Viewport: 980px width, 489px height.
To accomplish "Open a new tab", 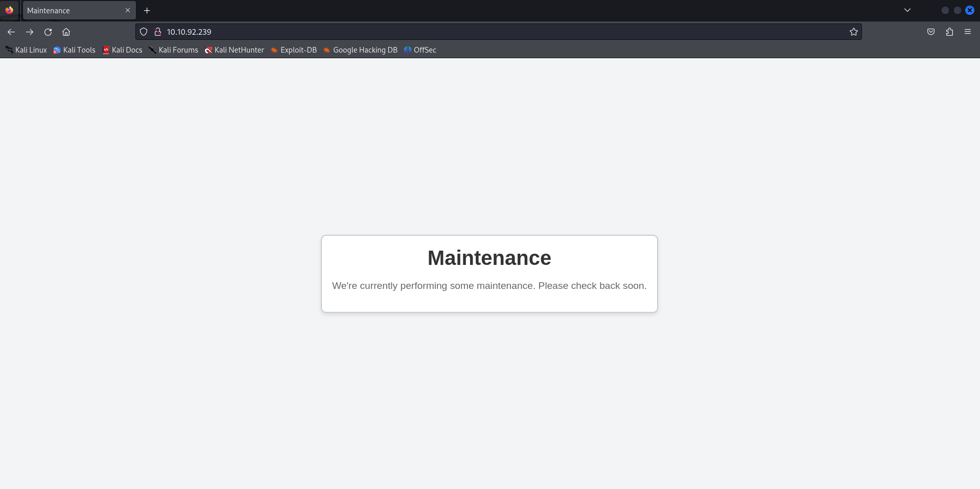I will [x=147, y=10].
